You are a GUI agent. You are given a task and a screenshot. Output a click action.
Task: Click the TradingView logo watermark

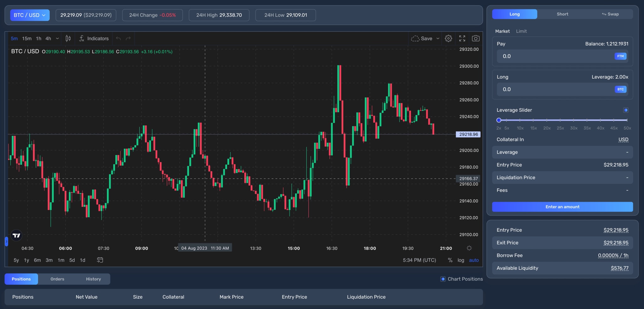[x=16, y=235]
